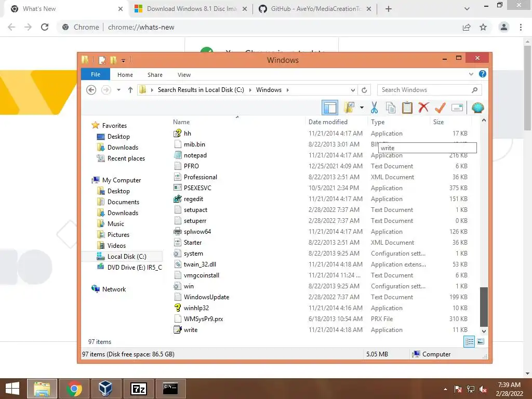Bookmark this page with the star icon
This screenshot has width=532, height=399.
tap(483, 27)
